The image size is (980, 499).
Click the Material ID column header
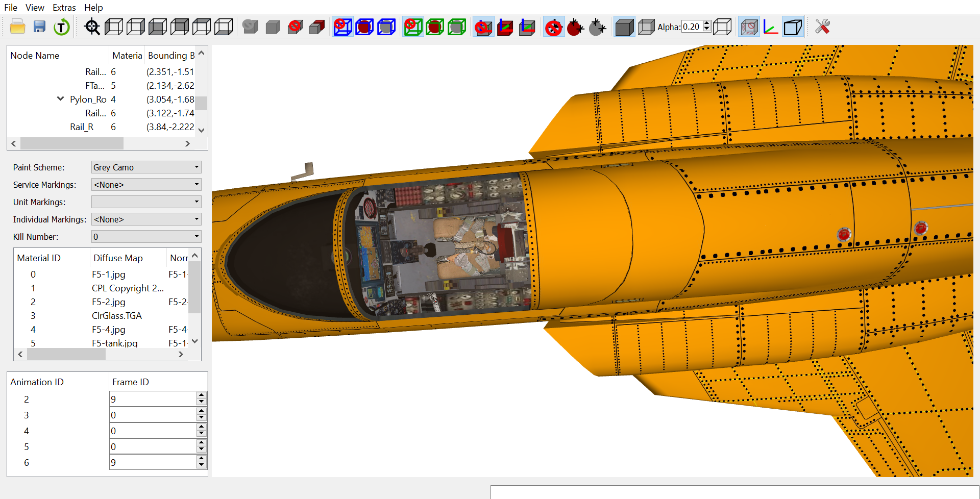tap(52, 258)
